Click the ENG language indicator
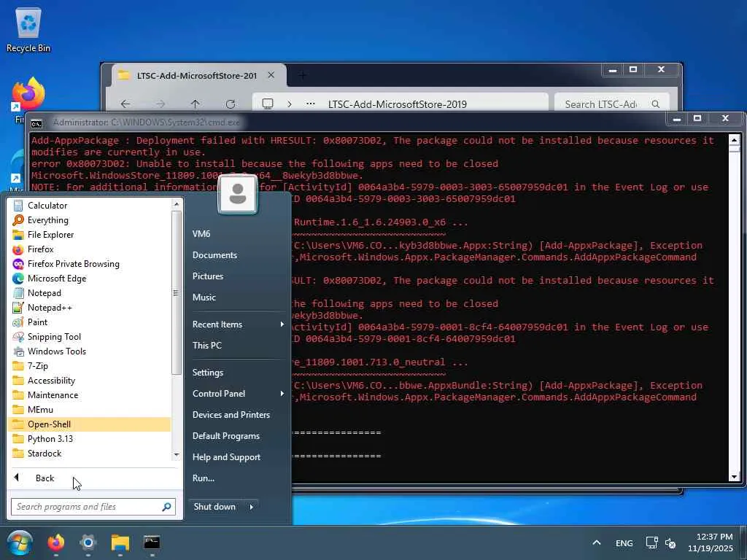Image resolution: width=747 pixels, height=560 pixels. pos(624,542)
